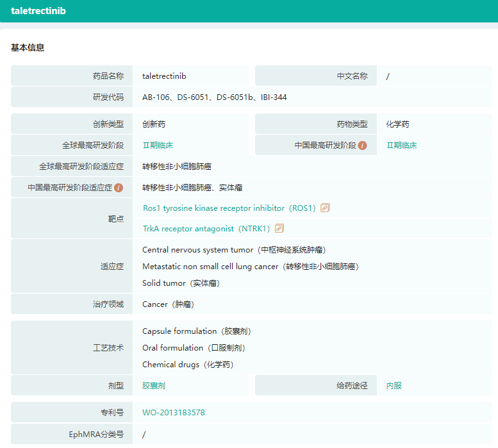Open patent WO-2013183578

[x=174, y=413]
